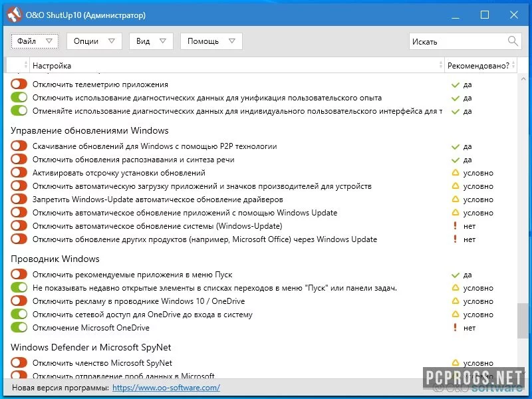532x399 pixels.
Task: Click row about individual user interface diagnostics data
Action: click(237, 111)
